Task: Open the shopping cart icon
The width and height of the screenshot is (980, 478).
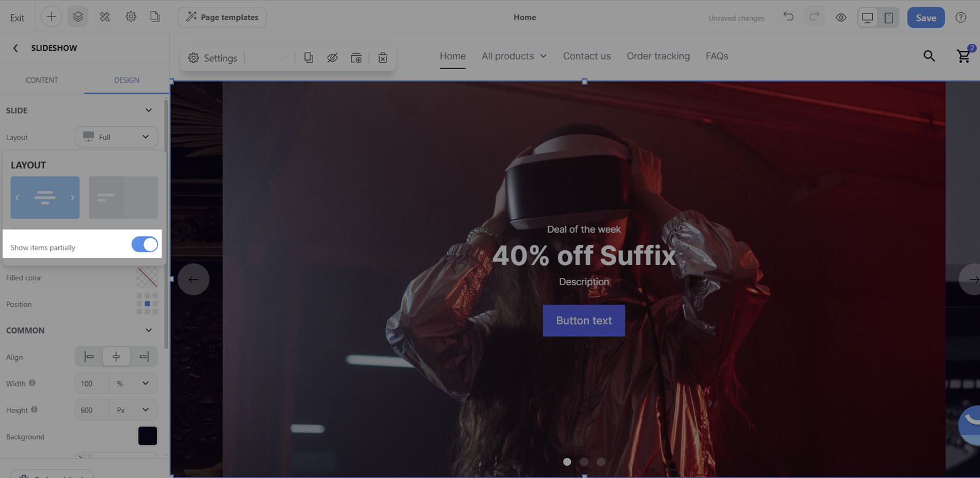Action: [x=965, y=55]
